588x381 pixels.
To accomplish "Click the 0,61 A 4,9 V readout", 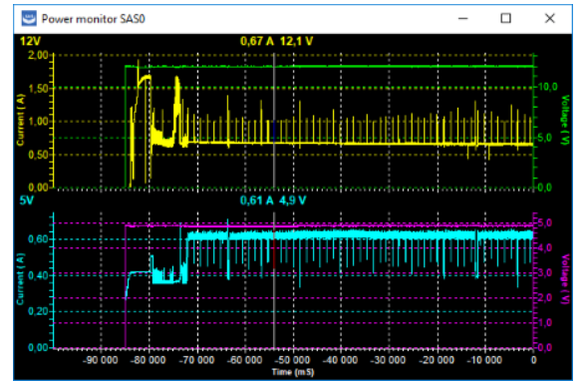I will [273, 200].
